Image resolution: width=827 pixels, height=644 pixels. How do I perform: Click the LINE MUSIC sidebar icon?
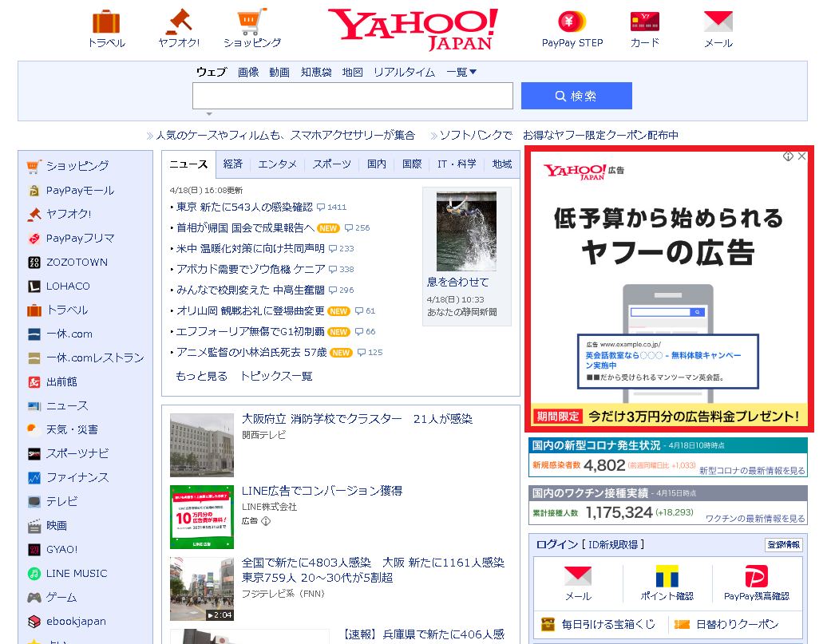point(34,573)
